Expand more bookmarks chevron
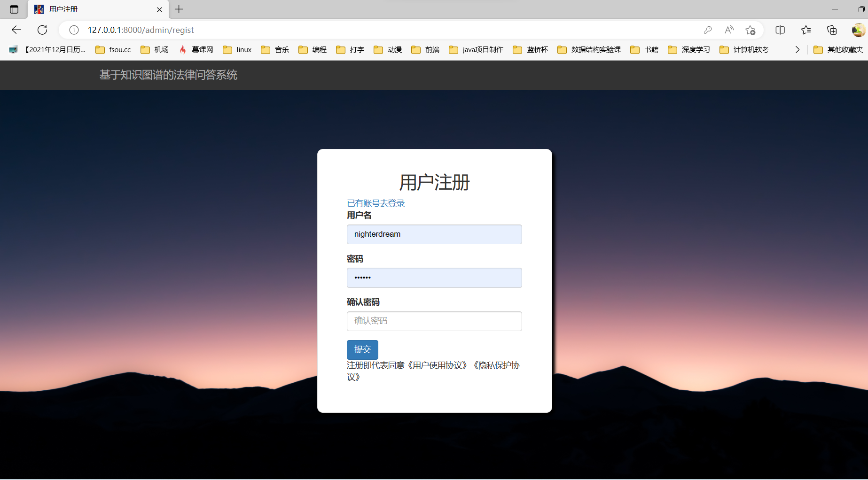This screenshot has width=868, height=480. (x=797, y=50)
